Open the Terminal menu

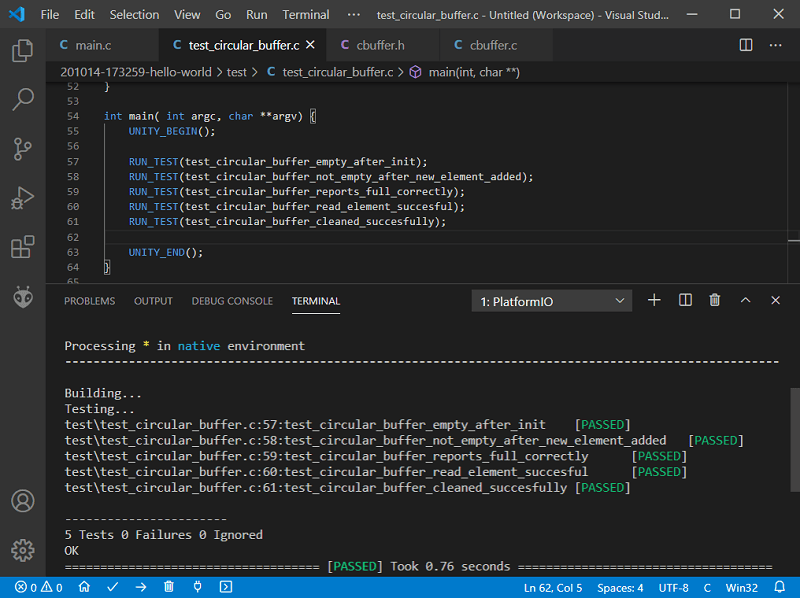[x=305, y=15]
